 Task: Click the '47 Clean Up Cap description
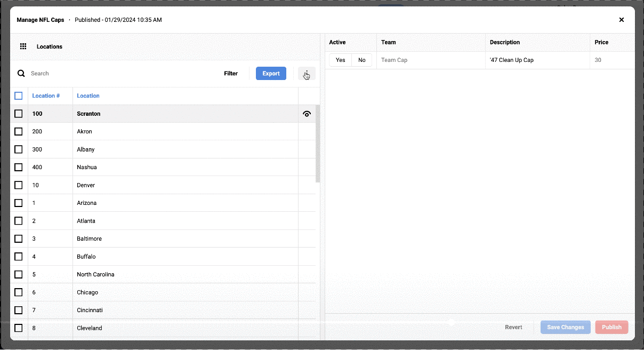pyautogui.click(x=512, y=60)
